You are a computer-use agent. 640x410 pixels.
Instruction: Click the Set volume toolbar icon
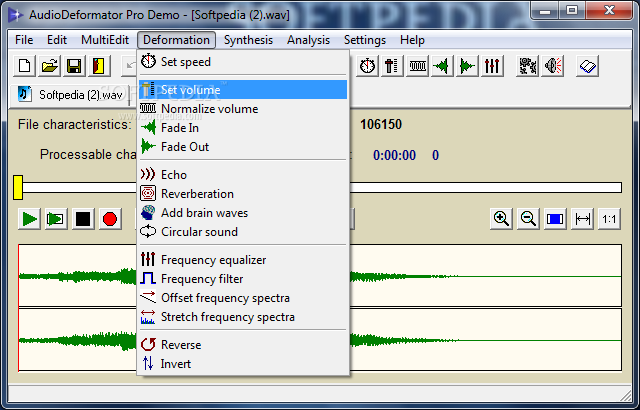[x=392, y=66]
